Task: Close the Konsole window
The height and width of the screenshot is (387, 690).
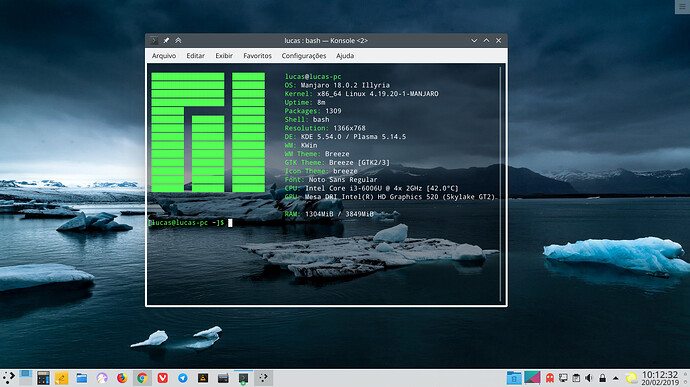Action: pos(499,41)
